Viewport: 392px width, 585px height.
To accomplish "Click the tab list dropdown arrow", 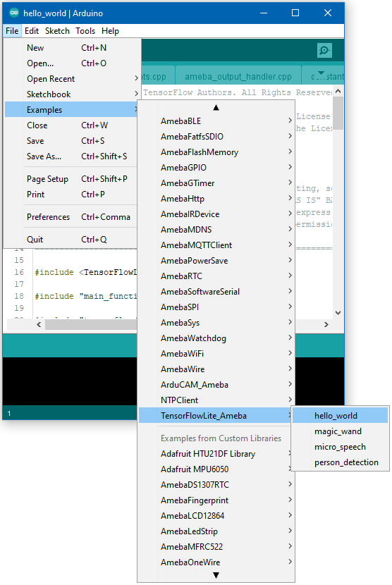I will [x=321, y=73].
